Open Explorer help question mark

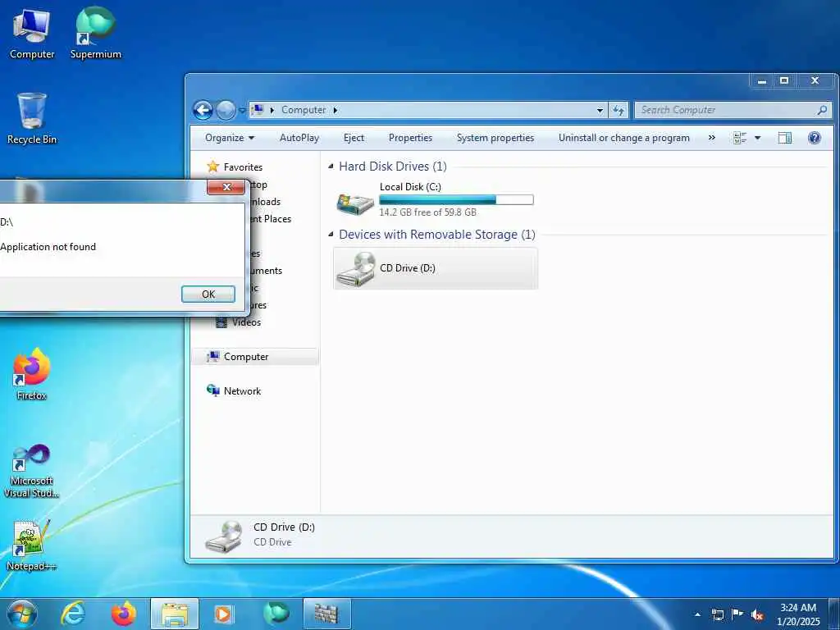(x=815, y=138)
